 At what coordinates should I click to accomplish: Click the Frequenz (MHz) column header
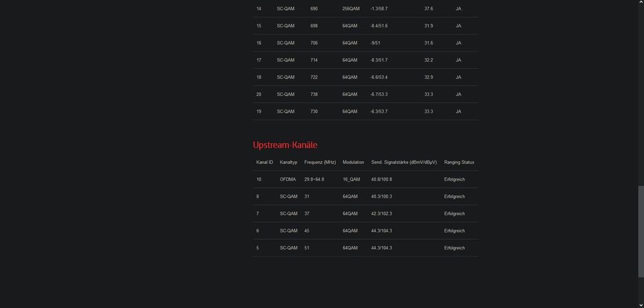point(320,162)
